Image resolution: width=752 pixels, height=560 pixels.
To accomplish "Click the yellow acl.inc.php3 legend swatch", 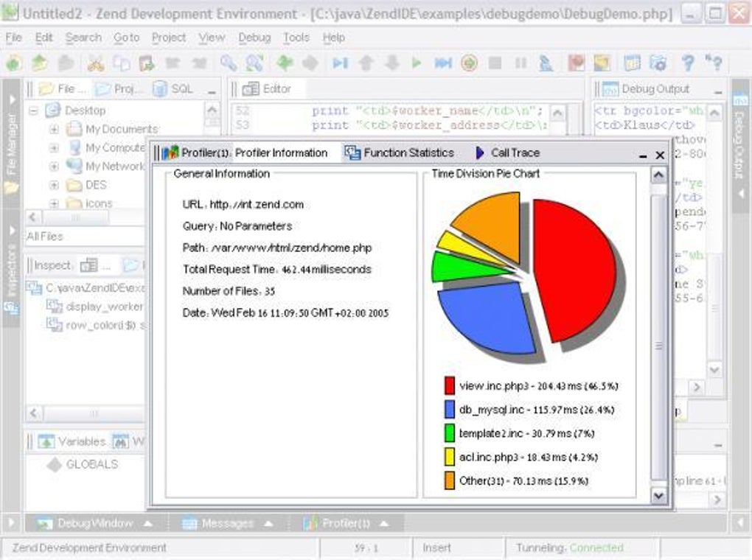I will pos(450,456).
